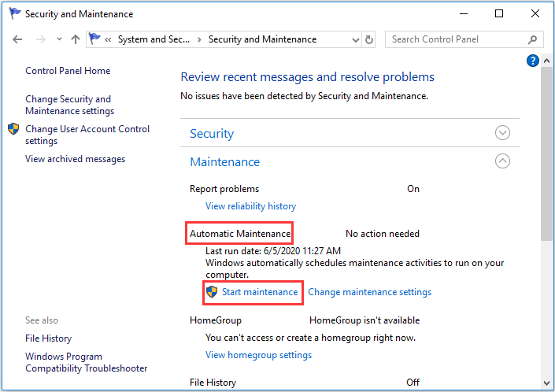This screenshot has width=555, height=392.
Task: Open View archived messages
Action: point(75,159)
